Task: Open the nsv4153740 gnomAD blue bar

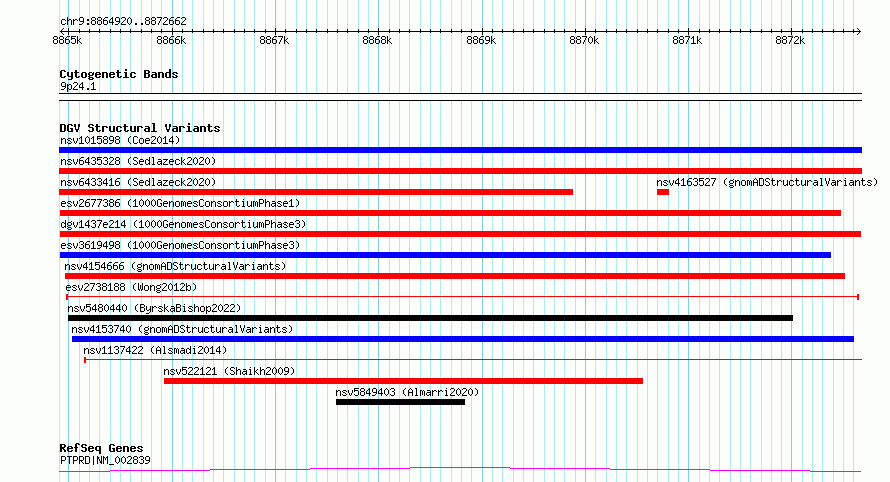Action: coord(463,339)
